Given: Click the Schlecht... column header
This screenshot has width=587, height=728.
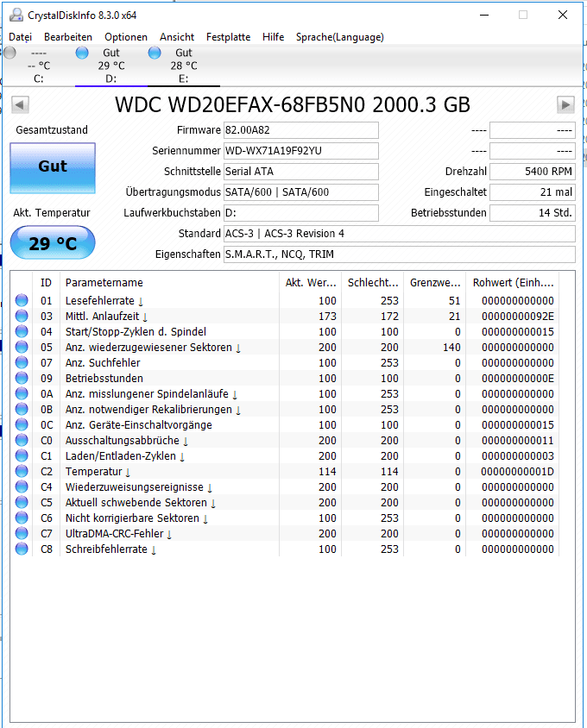Looking at the screenshot, I should (373, 283).
